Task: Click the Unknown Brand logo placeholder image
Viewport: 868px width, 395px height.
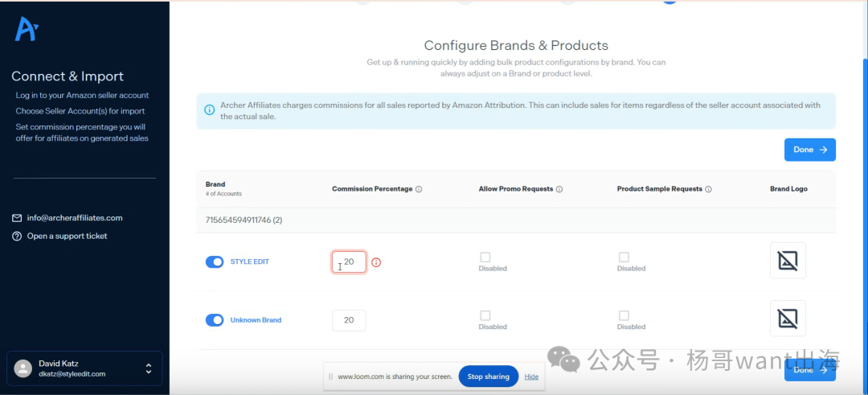Action: click(x=788, y=319)
